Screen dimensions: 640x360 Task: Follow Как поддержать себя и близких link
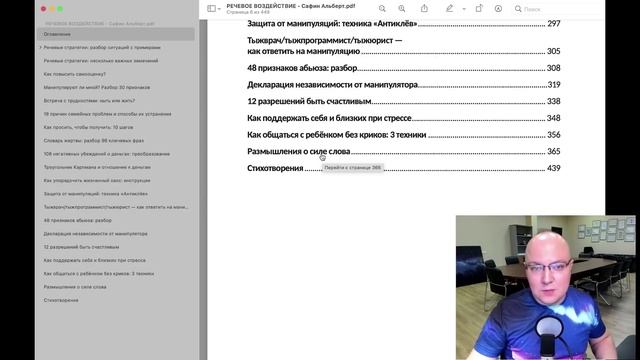point(329,118)
